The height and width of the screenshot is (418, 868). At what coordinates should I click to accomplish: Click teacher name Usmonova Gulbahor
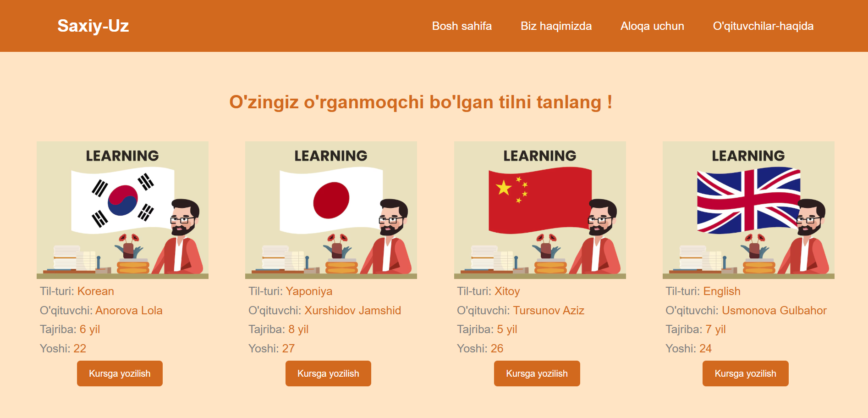click(774, 311)
